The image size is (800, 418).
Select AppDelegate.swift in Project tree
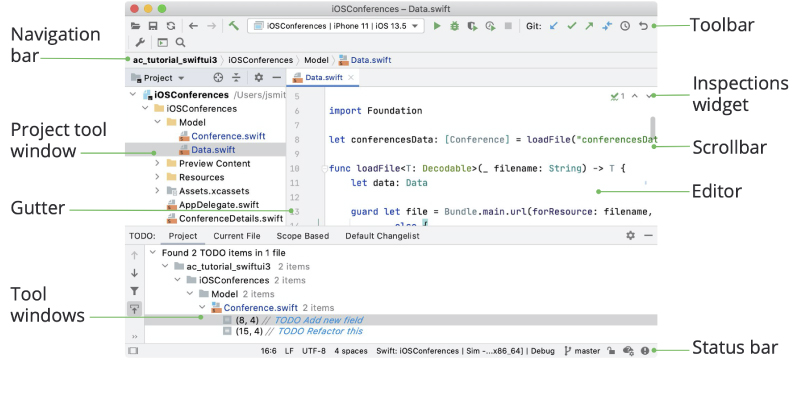point(219,205)
